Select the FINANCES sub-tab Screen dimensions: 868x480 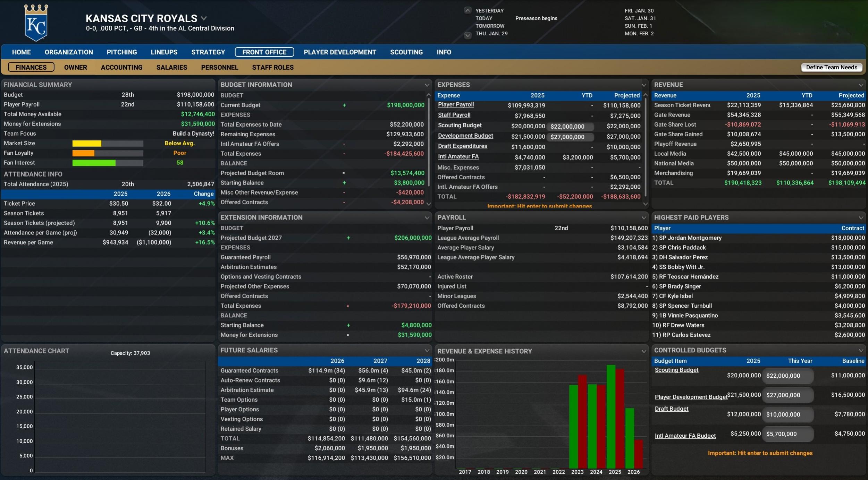point(31,67)
